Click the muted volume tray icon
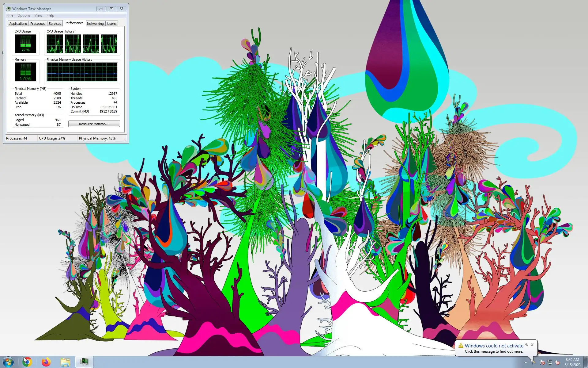This screenshot has height=368, width=588. pyautogui.click(x=557, y=362)
